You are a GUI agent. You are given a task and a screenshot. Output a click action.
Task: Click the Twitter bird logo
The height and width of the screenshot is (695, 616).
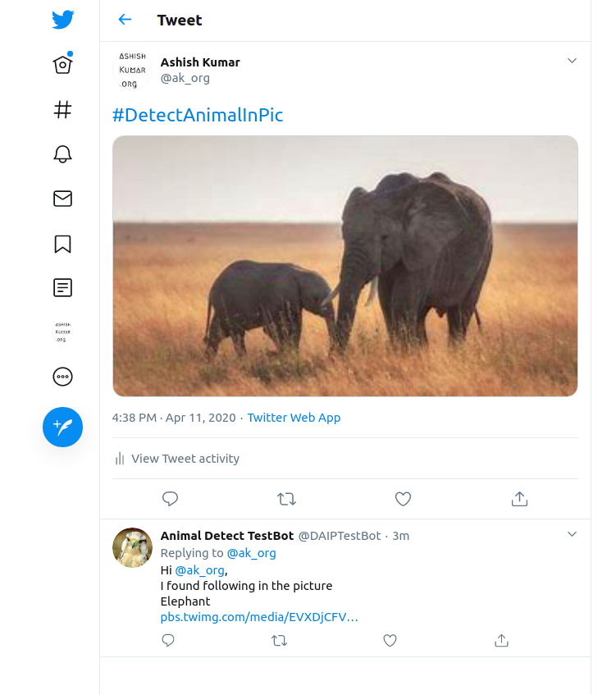tap(62, 20)
